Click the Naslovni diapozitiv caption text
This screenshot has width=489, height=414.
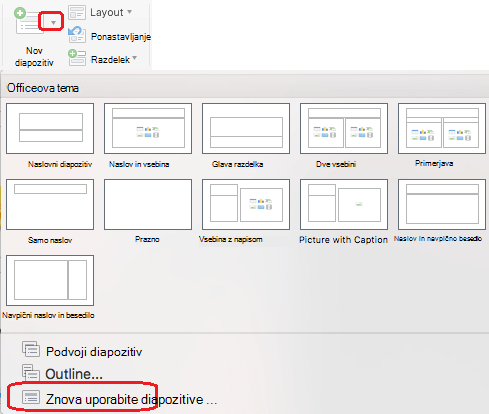tap(60, 164)
